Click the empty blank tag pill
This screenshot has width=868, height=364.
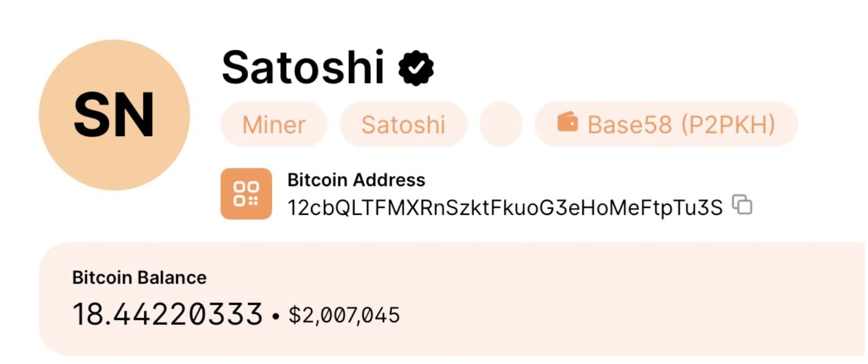point(500,125)
